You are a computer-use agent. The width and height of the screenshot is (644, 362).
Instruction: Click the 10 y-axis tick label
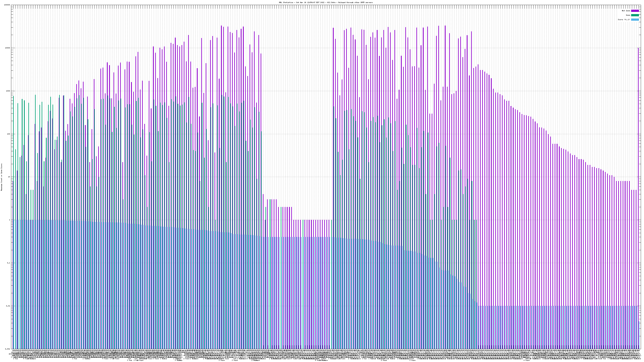pos(9,177)
